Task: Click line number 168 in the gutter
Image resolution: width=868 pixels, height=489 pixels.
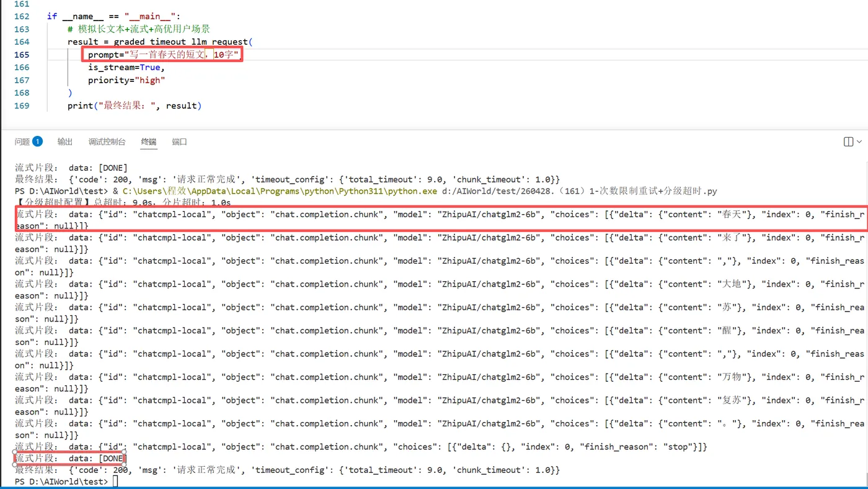Action: click(x=22, y=92)
